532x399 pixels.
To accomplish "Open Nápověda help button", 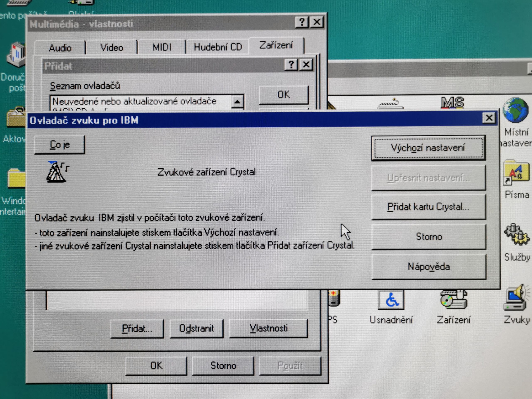I will click(429, 266).
